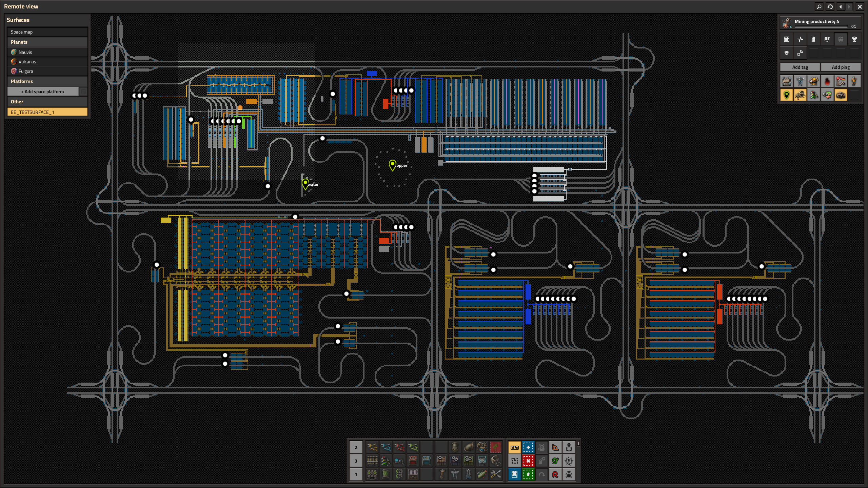Screen dimensions: 868x488
Task: Open production statistics (pulse icon)
Action: (800, 39)
